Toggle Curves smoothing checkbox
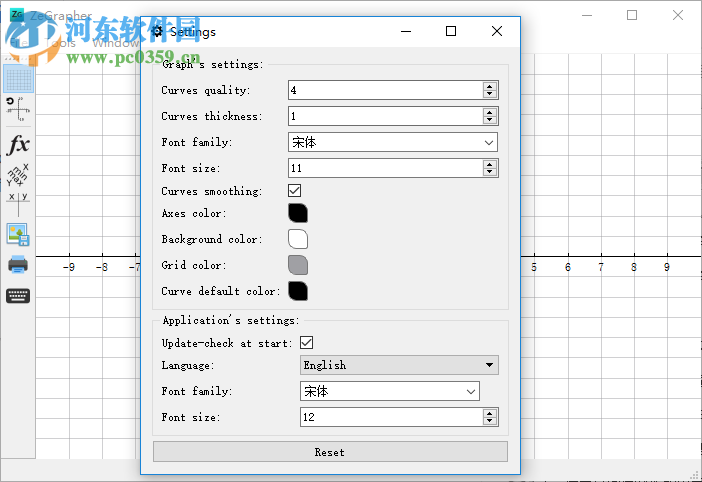 point(295,191)
